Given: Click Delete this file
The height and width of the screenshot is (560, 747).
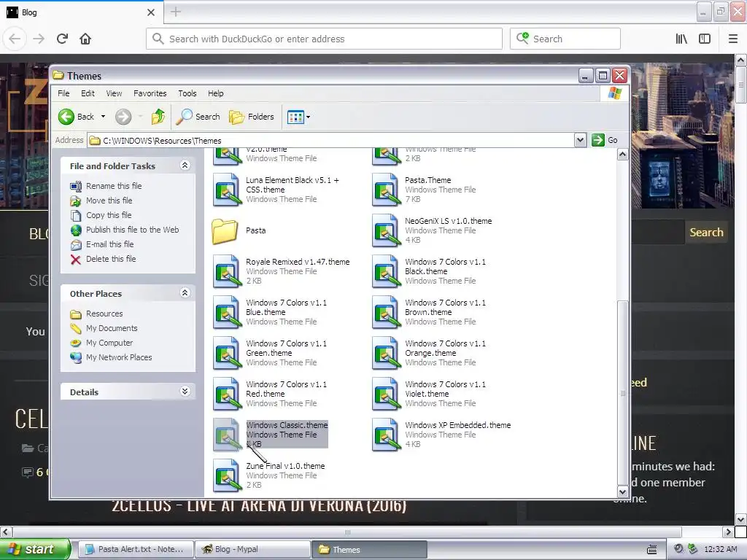Looking at the screenshot, I should click(x=111, y=259).
